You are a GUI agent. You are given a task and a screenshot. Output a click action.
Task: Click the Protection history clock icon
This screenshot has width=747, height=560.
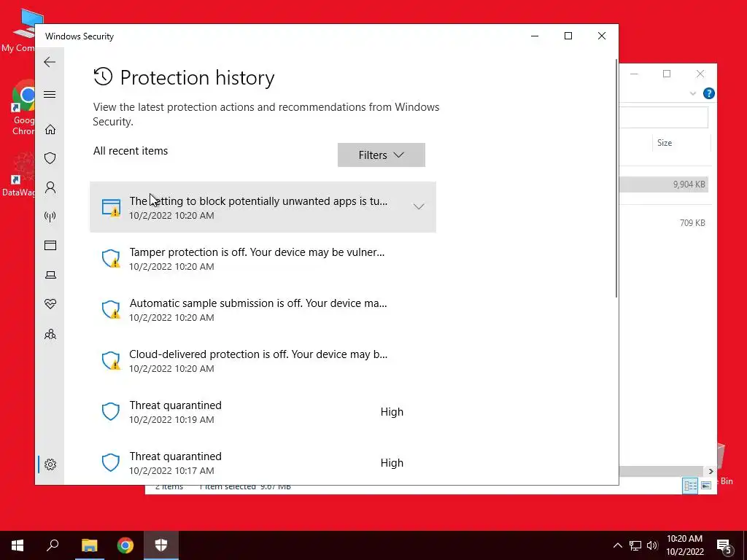click(x=103, y=77)
